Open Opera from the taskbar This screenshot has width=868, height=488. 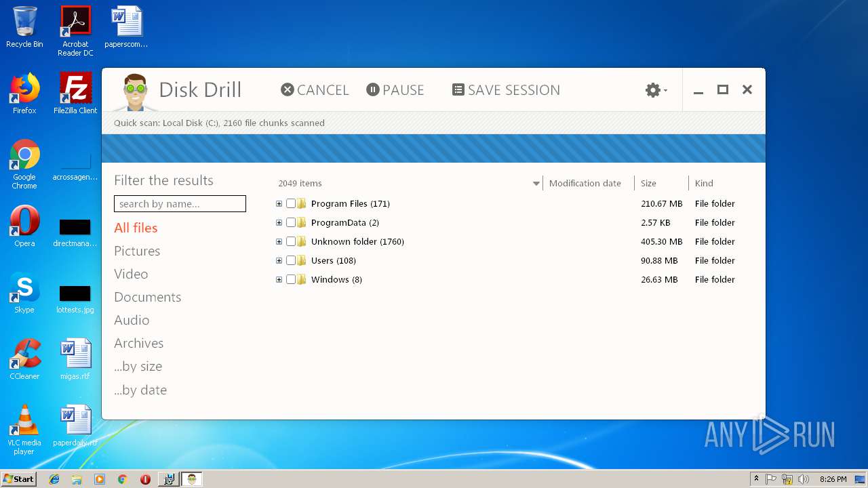pos(145,479)
